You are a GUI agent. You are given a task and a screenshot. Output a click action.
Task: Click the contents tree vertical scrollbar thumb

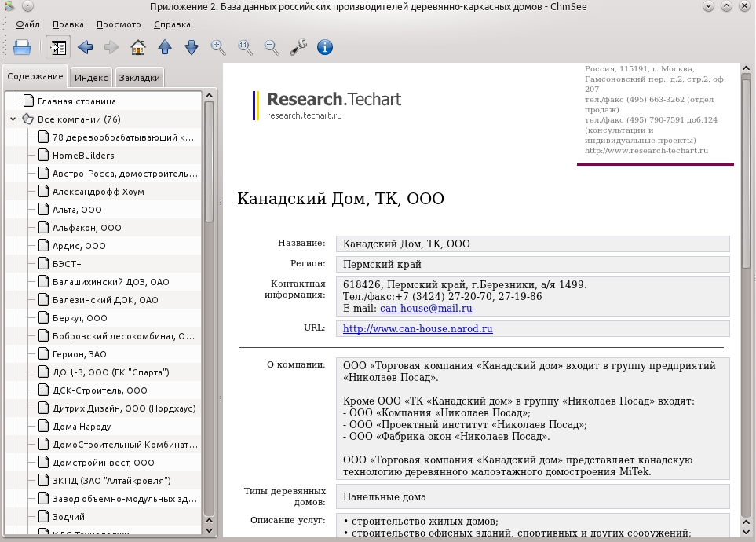[x=210, y=162]
